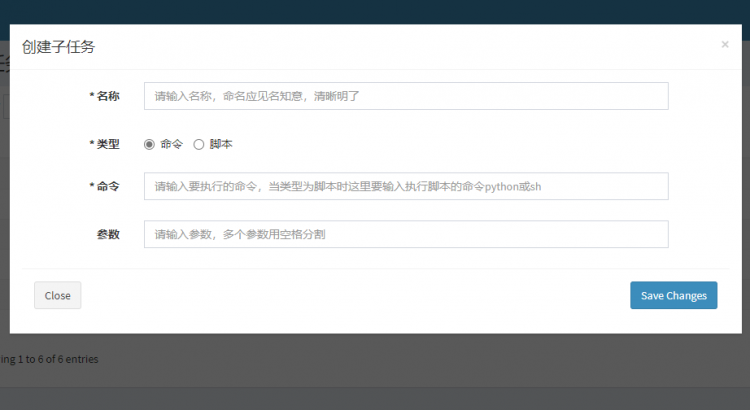The height and width of the screenshot is (410, 750).
Task: Click the 参数 field label
Action: point(108,234)
